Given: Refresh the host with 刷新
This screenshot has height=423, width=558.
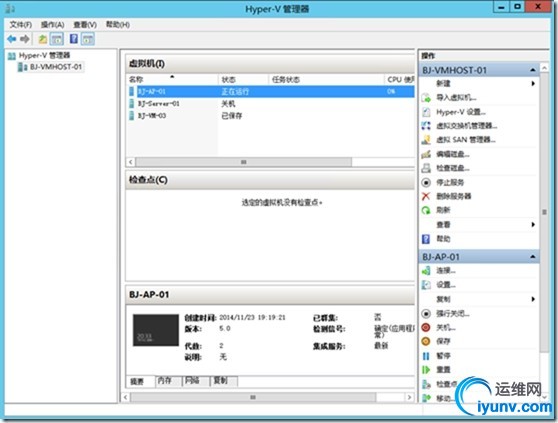Looking at the screenshot, I should click(443, 210).
